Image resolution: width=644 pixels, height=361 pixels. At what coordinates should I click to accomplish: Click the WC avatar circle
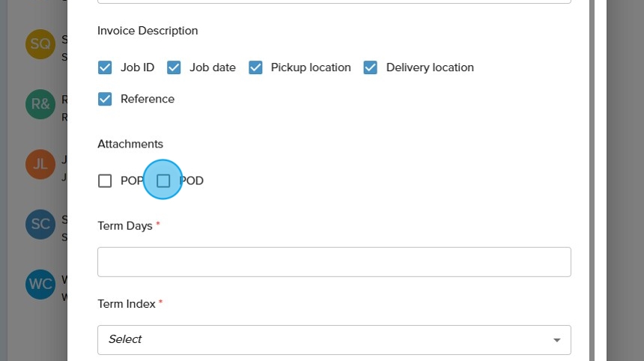coord(40,285)
